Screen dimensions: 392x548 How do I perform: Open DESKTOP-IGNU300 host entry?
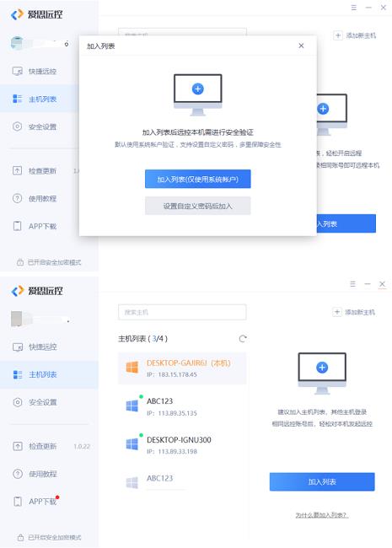182,445
